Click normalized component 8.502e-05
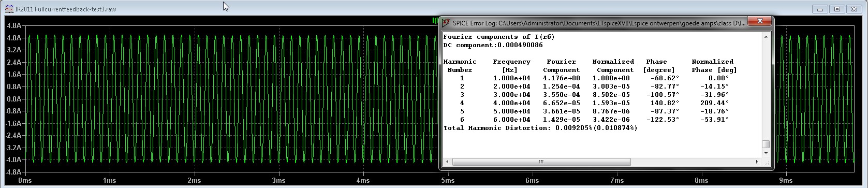 [611, 95]
